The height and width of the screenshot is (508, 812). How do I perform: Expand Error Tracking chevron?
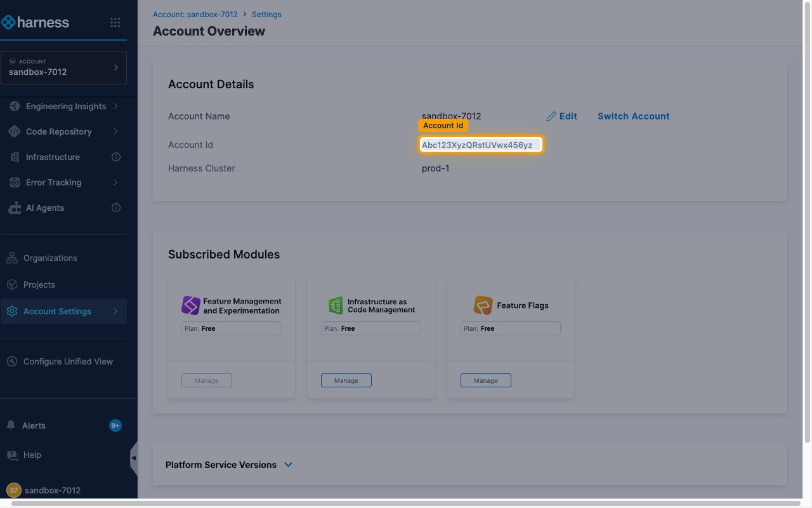[x=116, y=182]
